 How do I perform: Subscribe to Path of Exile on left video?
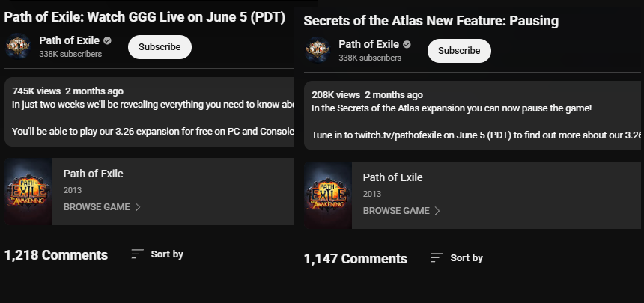click(x=160, y=47)
